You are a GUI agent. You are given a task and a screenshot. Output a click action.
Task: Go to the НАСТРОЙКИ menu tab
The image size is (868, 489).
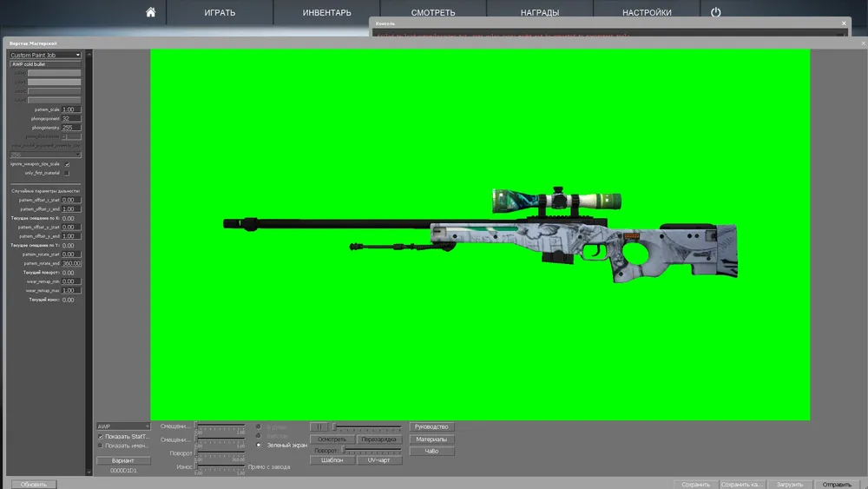click(647, 13)
